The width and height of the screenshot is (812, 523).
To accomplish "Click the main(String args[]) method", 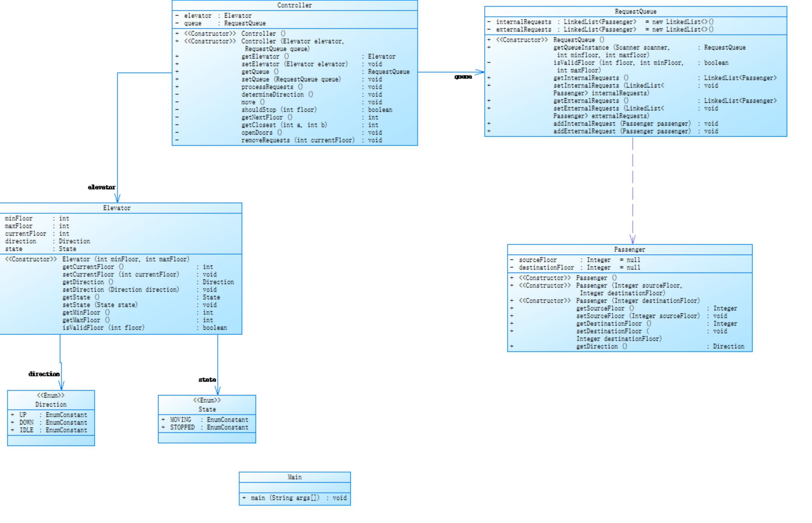I will click(285, 498).
